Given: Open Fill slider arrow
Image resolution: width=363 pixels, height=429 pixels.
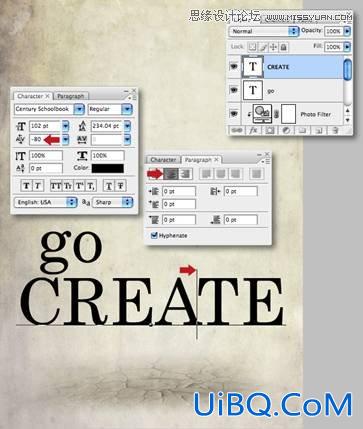Looking at the screenshot, I should click(x=347, y=47).
